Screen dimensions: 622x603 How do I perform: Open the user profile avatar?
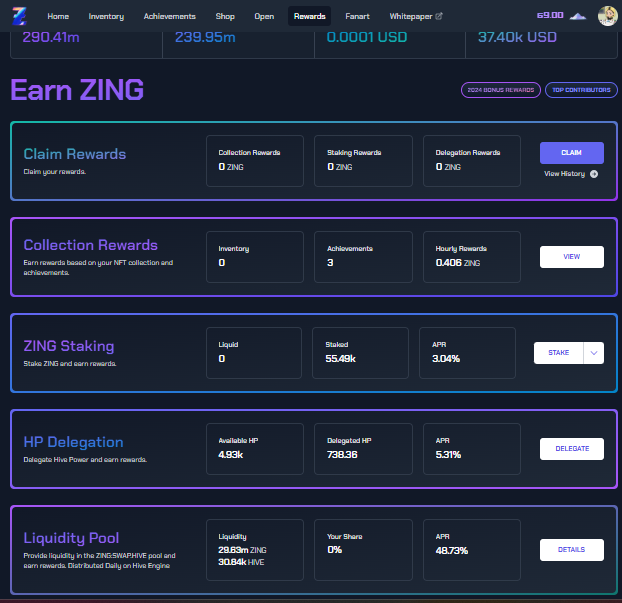coord(607,16)
